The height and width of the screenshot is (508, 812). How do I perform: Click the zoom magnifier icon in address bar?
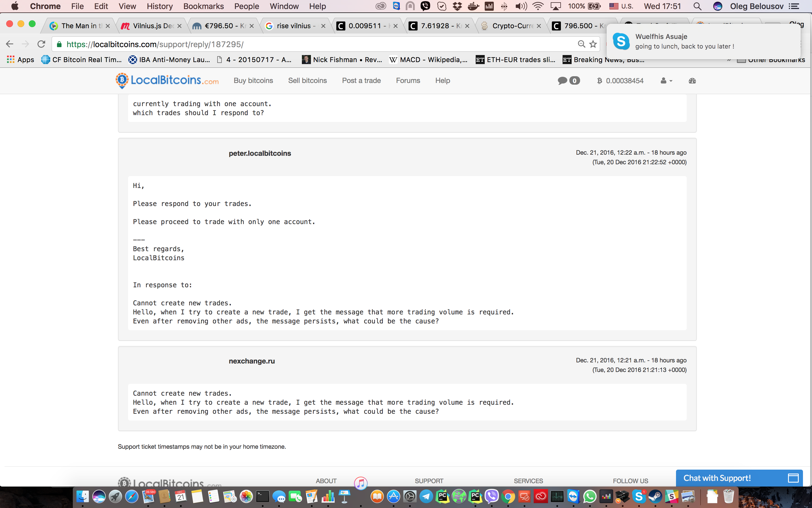click(581, 44)
